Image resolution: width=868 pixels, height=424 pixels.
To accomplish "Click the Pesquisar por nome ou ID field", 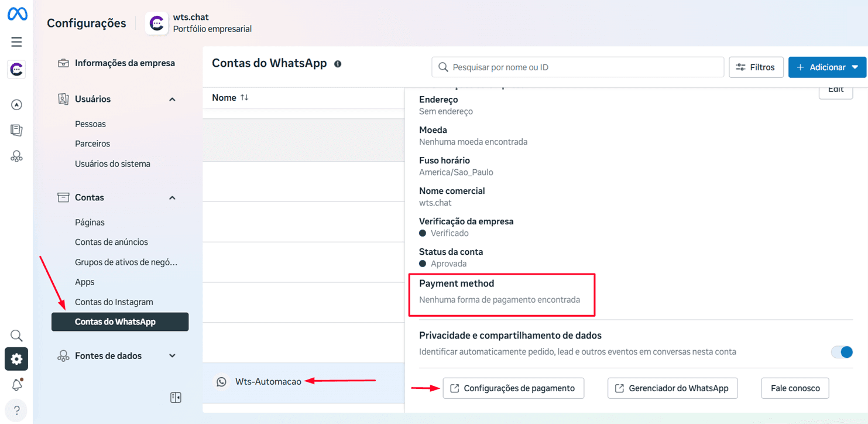I will [x=578, y=67].
